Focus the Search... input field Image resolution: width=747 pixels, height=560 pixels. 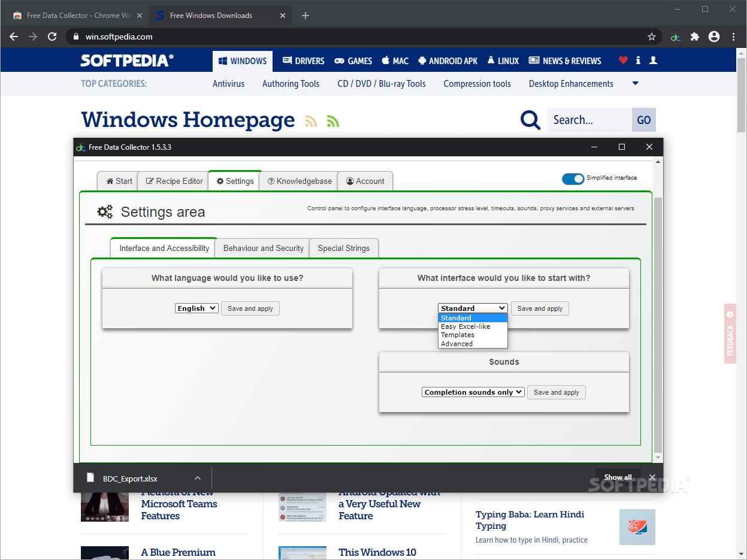click(x=589, y=120)
